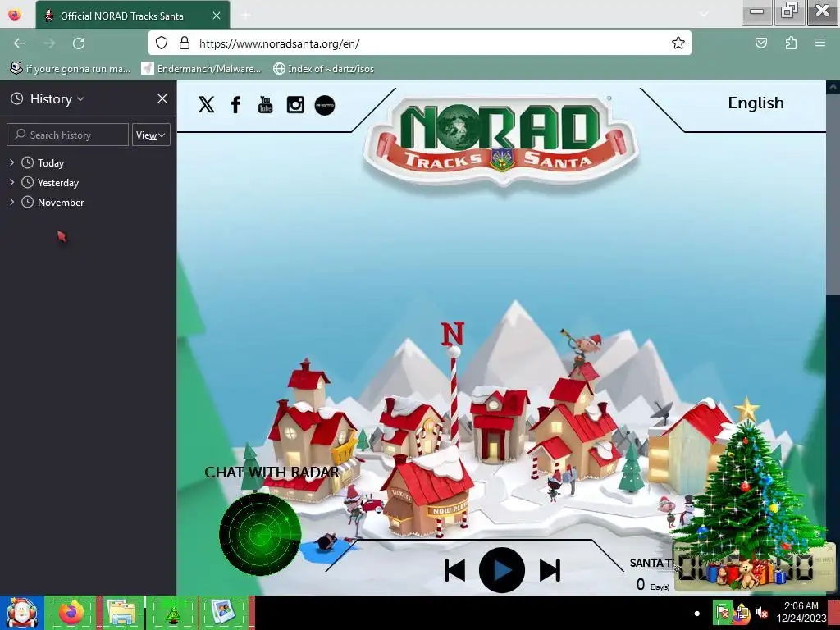
Task: Open NORAD's Facebook page icon
Action: pos(235,104)
